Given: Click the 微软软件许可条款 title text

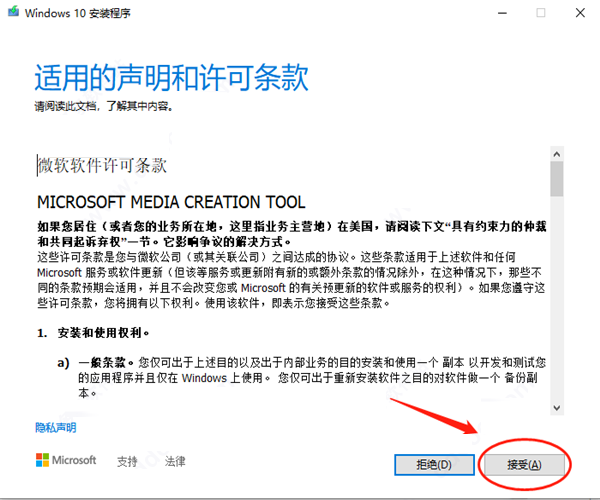Looking at the screenshot, I should (102, 164).
